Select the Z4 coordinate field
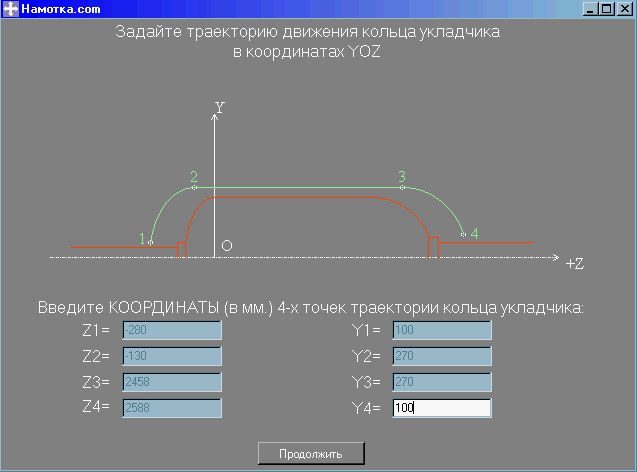The image size is (637, 472). 172,408
